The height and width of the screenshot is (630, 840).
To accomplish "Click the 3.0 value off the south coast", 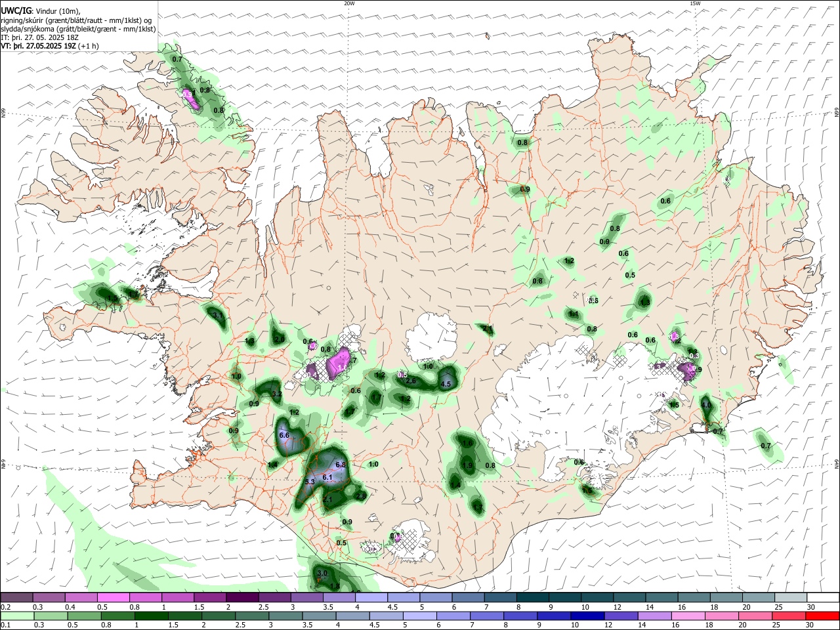I will (x=322, y=573).
